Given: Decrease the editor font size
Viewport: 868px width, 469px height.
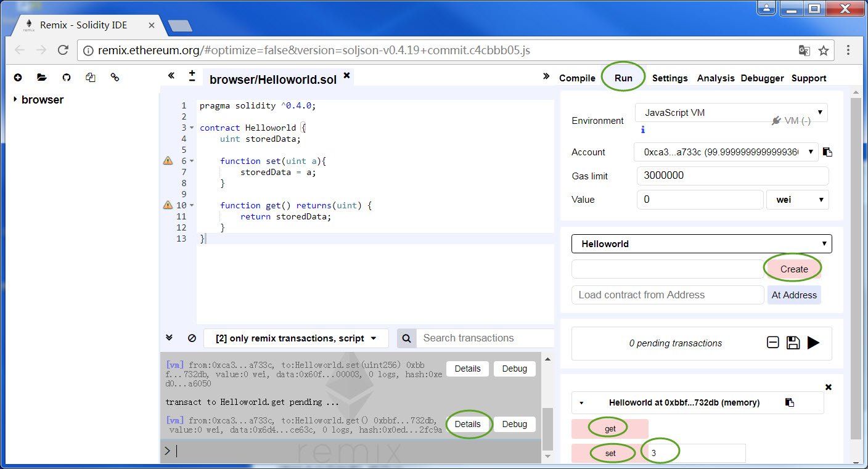Looking at the screenshot, I should (x=192, y=80).
